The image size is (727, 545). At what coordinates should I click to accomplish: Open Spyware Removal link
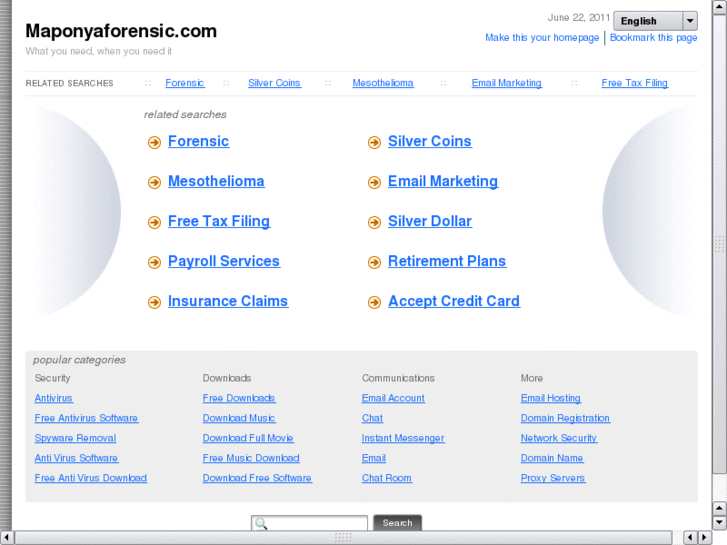(75, 438)
